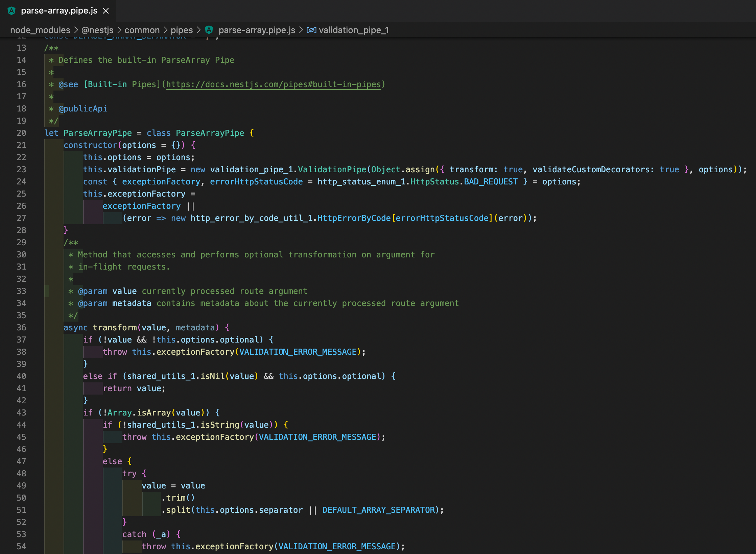Click 'return value;' on line 41
Image resolution: width=756 pixels, height=554 pixels.
(x=134, y=388)
